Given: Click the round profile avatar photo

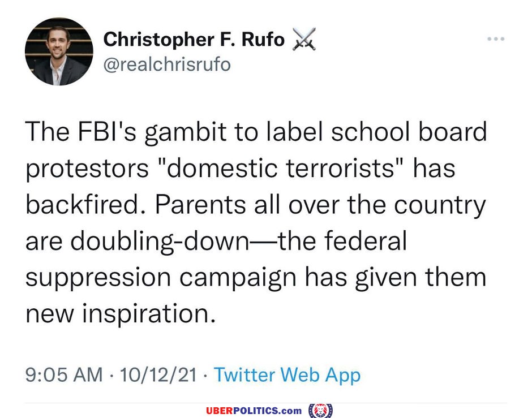Looking at the screenshot, I should point(59,51).
